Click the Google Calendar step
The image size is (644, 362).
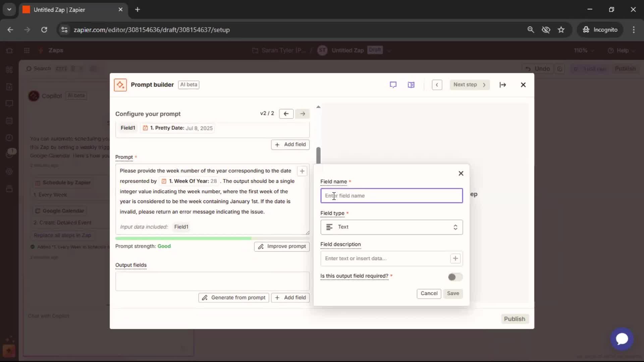pos(60,211)
